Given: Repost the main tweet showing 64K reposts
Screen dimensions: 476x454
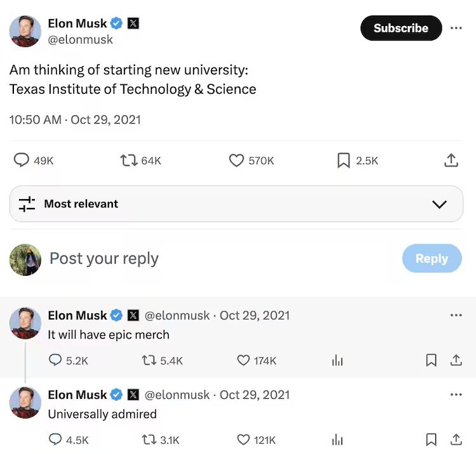Looking at the screenshot, I should [x=129, y=160].
